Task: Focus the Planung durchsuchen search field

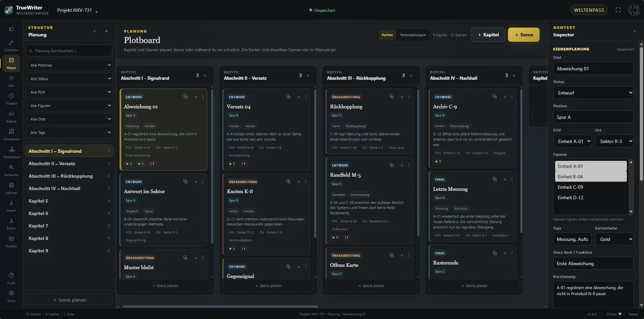Action: tap(69, 51)
